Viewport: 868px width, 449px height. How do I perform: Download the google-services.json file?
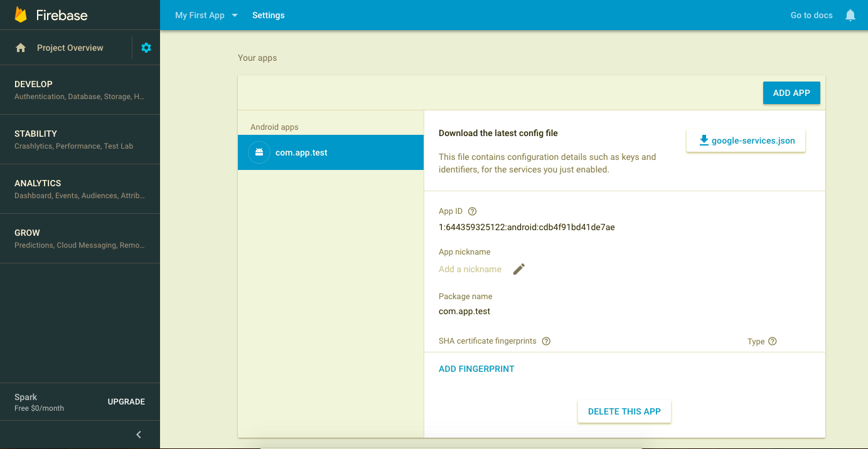[x=746, y=140]
